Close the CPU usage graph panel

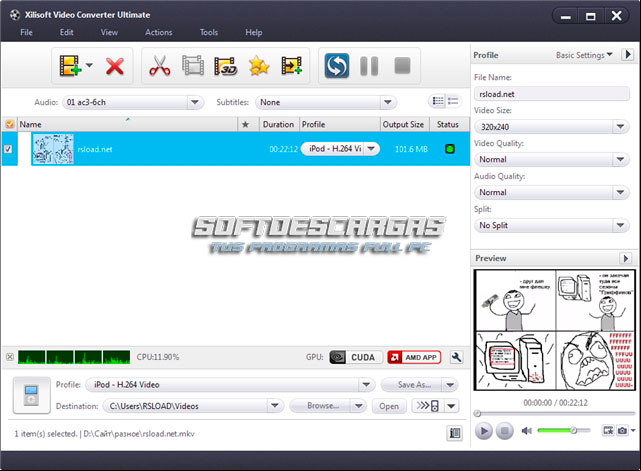coord(10,357)
